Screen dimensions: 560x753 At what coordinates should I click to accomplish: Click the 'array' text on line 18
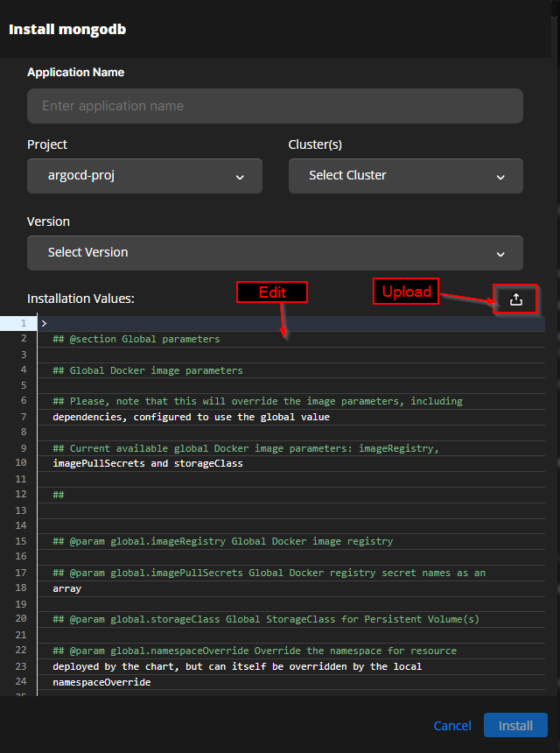(67, 588)
